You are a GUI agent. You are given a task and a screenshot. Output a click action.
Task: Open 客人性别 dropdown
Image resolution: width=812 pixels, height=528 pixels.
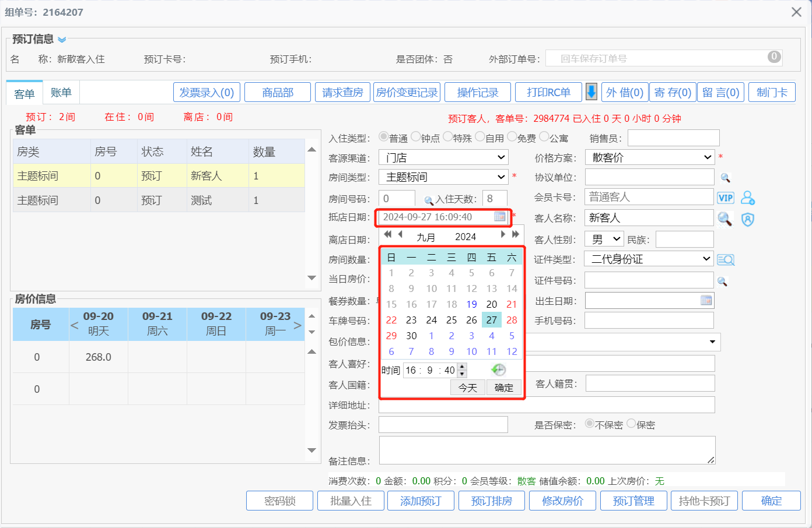point(604,240)
